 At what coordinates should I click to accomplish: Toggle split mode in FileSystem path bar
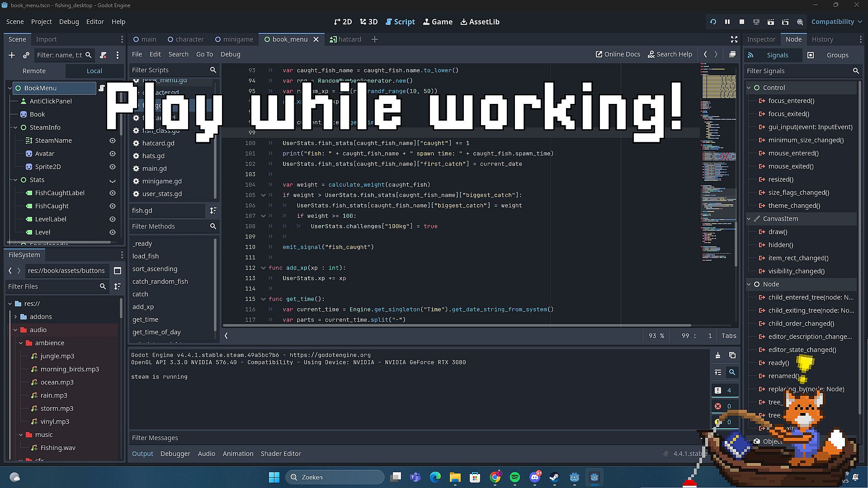pos(118,271)
